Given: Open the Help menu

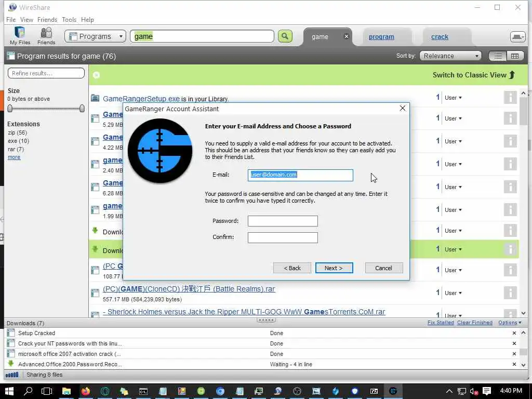Looking at the screenshot, I should tap(87, 20).
